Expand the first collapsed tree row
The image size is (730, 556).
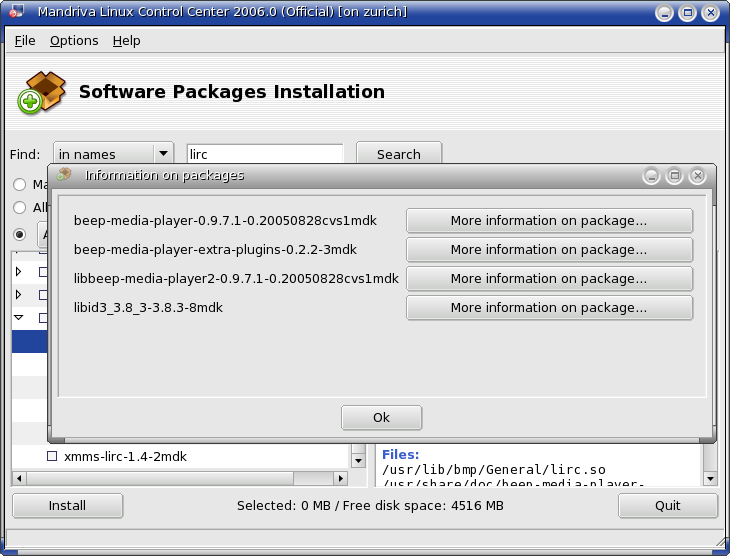click(x=19, y=271)
